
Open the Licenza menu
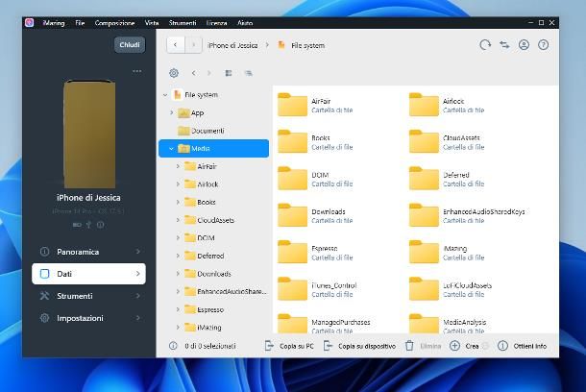217,23
